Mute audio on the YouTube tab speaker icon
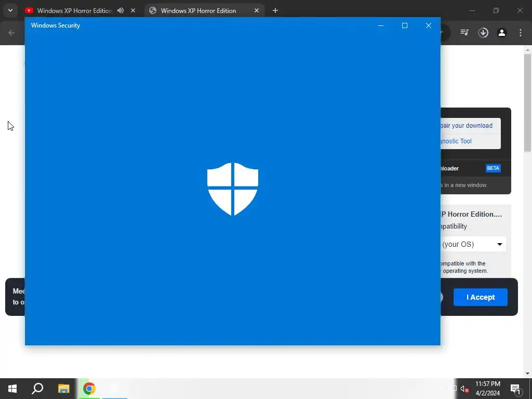 click(121, 10)
